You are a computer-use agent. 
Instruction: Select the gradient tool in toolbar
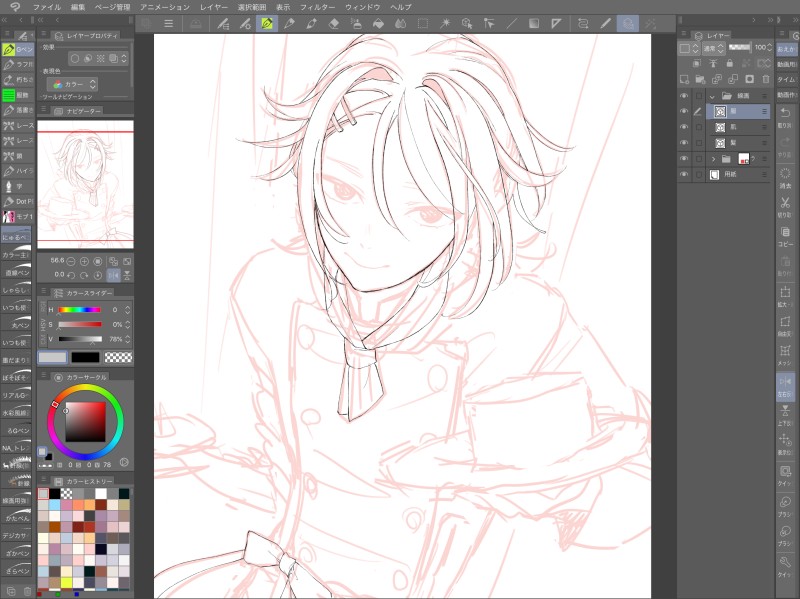pyautogui.click(x=534, y=23)
